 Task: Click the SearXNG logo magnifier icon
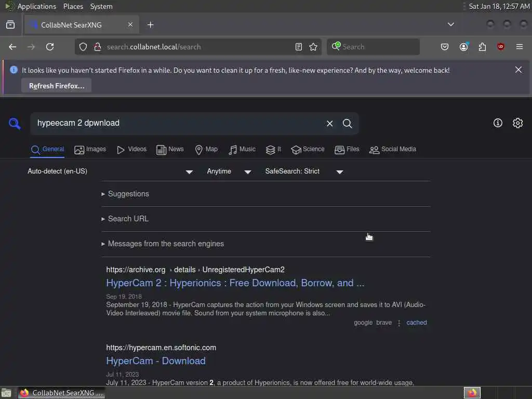[x=15, y=123]
